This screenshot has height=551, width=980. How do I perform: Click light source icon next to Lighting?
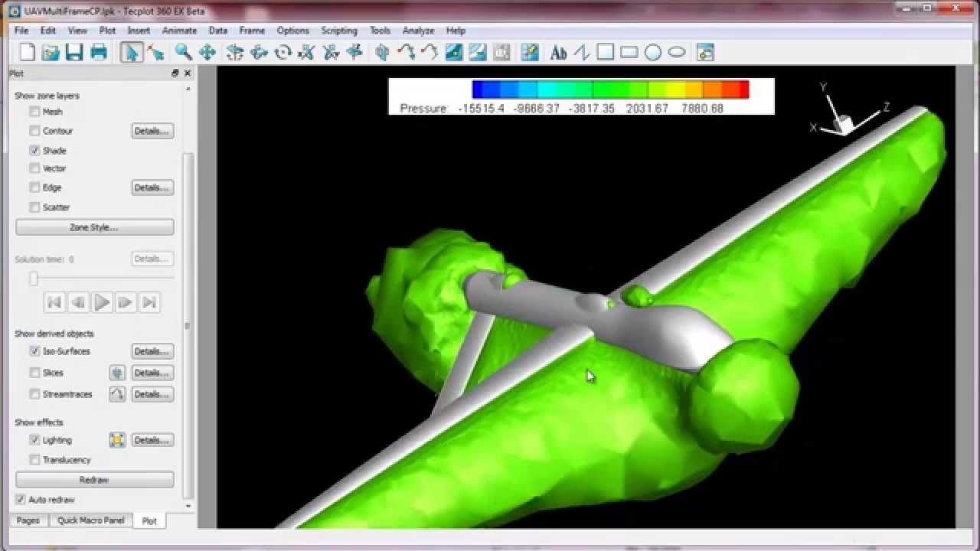click(117, 440)
